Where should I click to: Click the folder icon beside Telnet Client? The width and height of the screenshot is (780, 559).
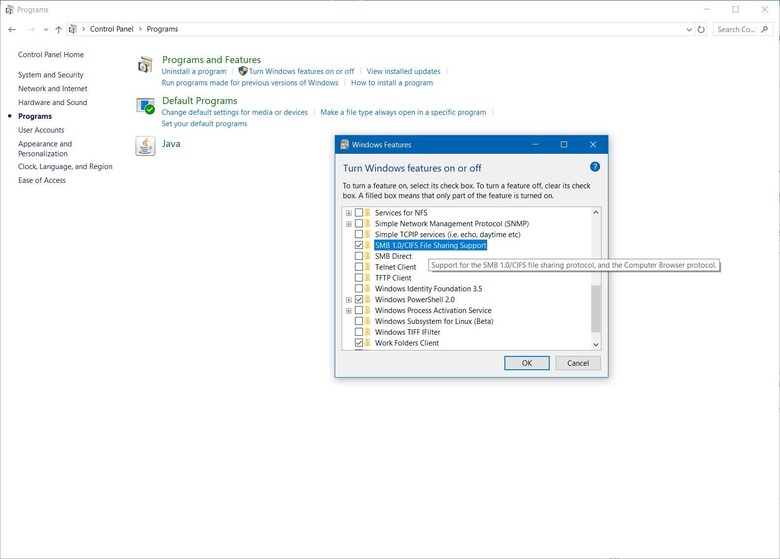(x=369, y=267)
